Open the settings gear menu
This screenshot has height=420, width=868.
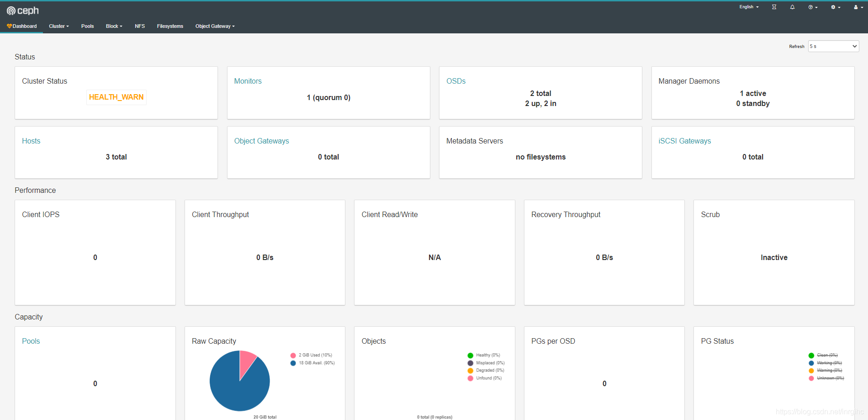click(x=835, y=7)
